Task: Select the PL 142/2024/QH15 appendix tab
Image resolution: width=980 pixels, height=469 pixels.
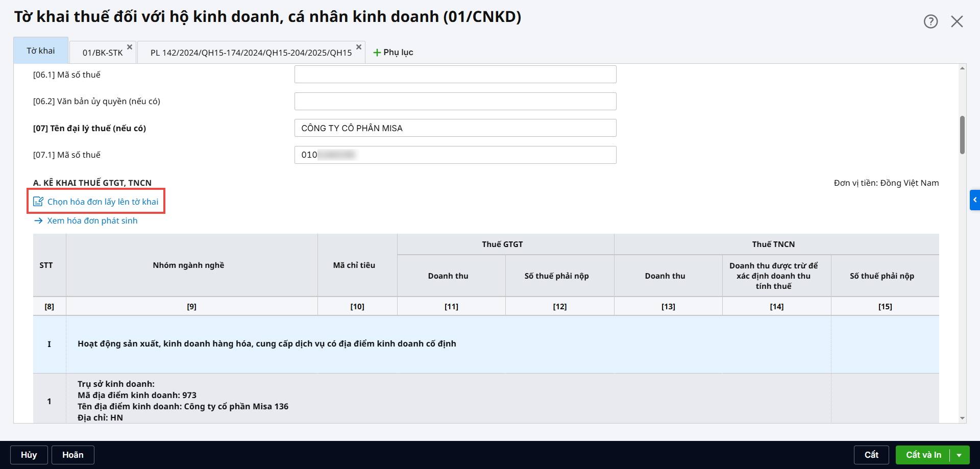Action: pos(251,53)
